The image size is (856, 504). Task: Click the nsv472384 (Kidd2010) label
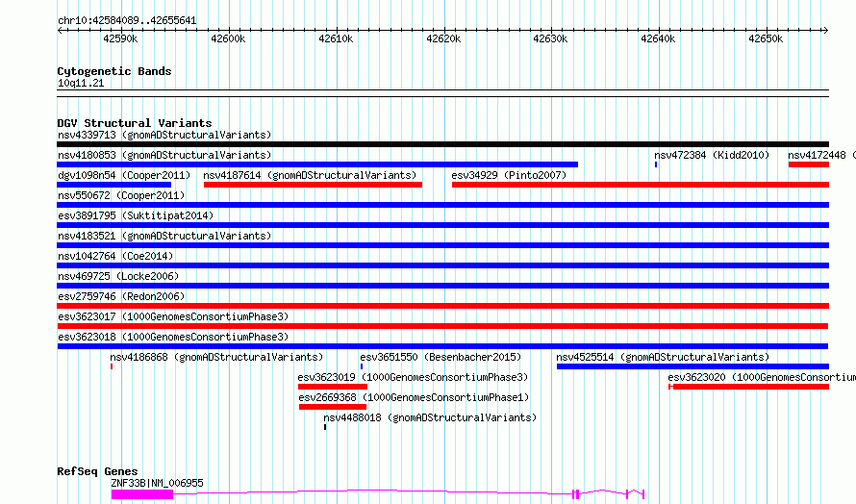click(712, 155)
